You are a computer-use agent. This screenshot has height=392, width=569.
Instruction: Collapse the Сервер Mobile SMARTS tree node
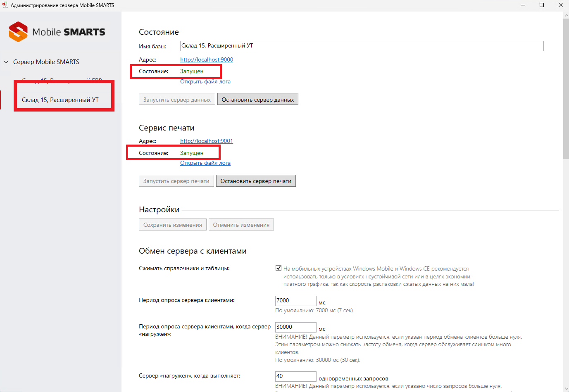(x=6, y=62)
